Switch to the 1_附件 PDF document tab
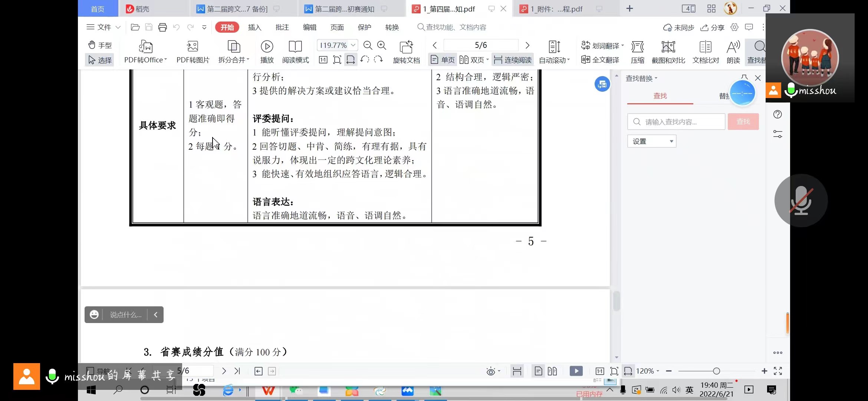This screenshot has height=401, width=868. coord(556,9)
